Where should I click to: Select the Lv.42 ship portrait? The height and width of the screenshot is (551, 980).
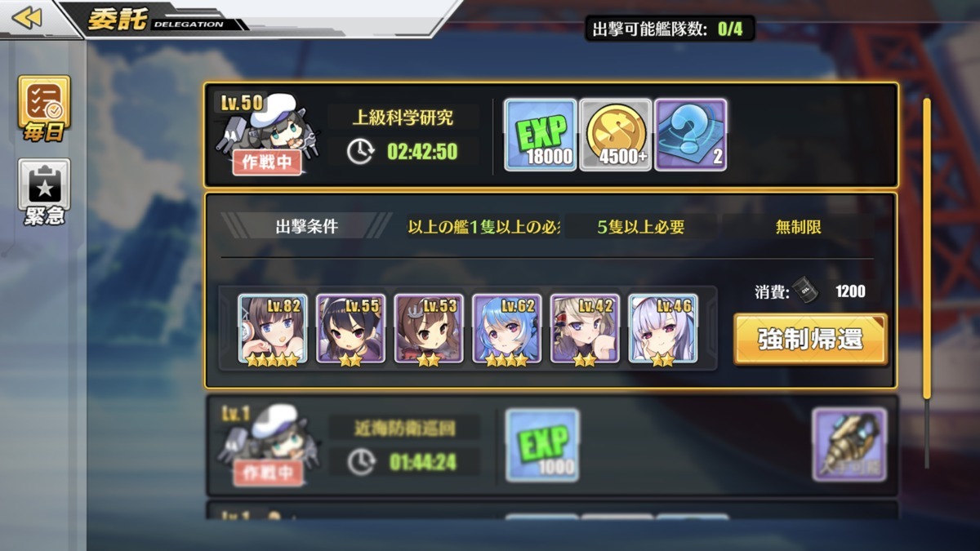tap(585, 329)
